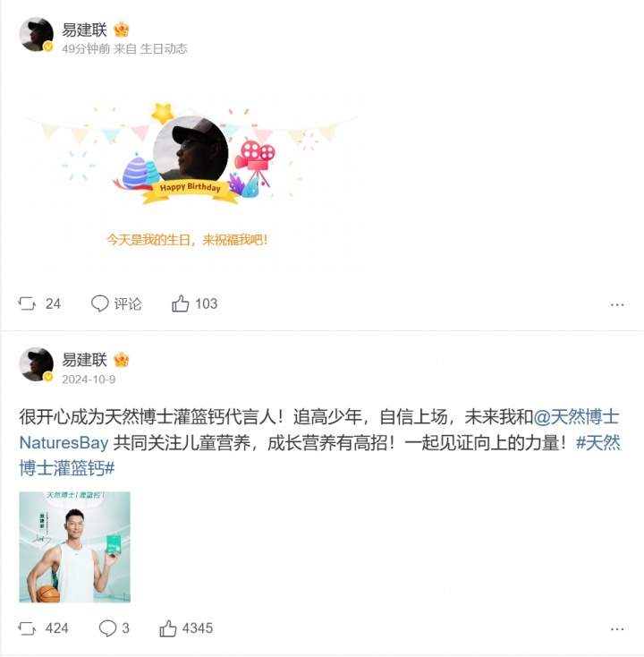Open the 易建联 username on the first post

(84, 30)
